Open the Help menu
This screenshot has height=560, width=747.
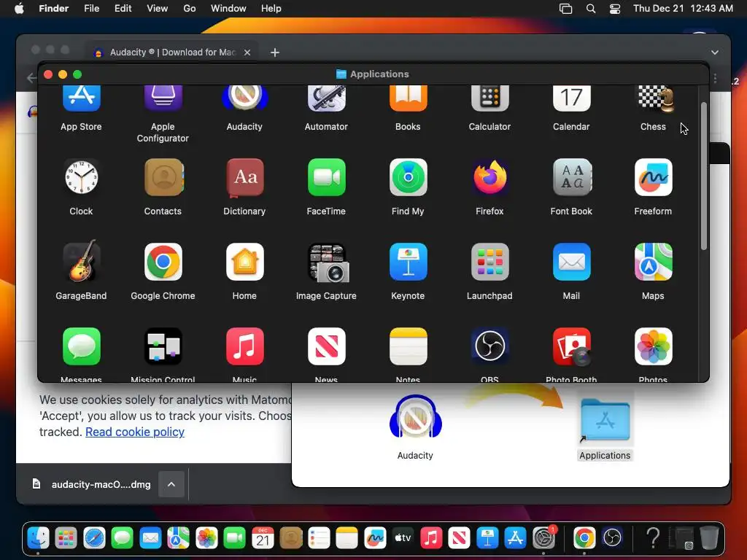click(x=271, y=8)
